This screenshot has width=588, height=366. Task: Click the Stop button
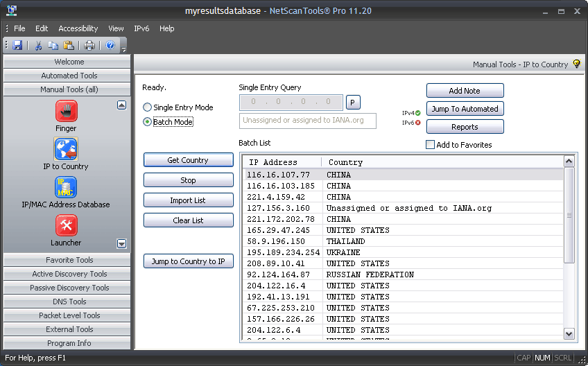188,180
